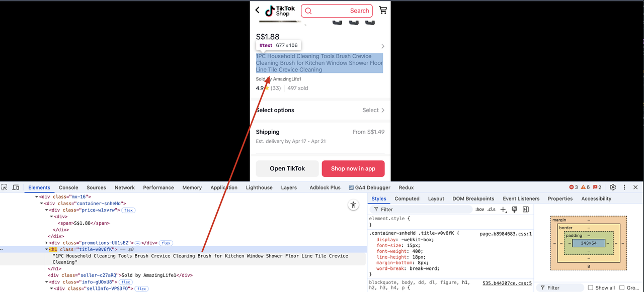The width and height of the screenshot is (644, 292).
Task: Check the Show all checkbox
Action: pyautogui.click(x=591, y=288)
